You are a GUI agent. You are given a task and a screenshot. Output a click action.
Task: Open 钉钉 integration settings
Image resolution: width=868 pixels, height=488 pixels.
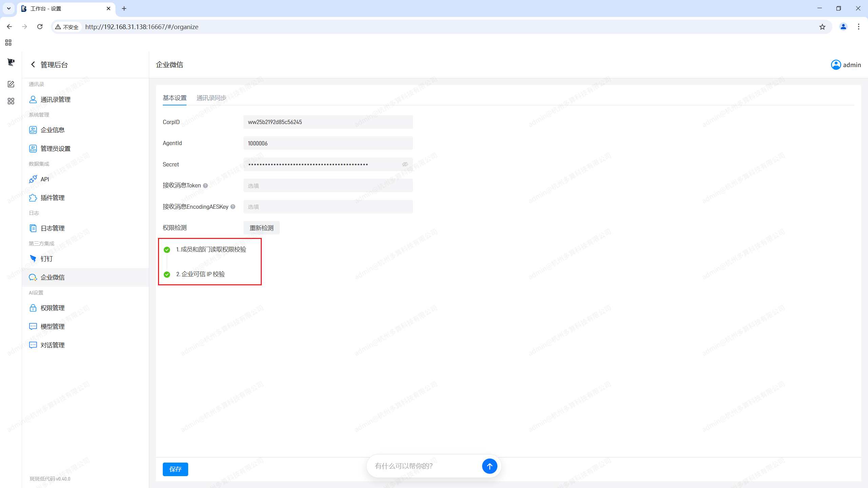85,259
